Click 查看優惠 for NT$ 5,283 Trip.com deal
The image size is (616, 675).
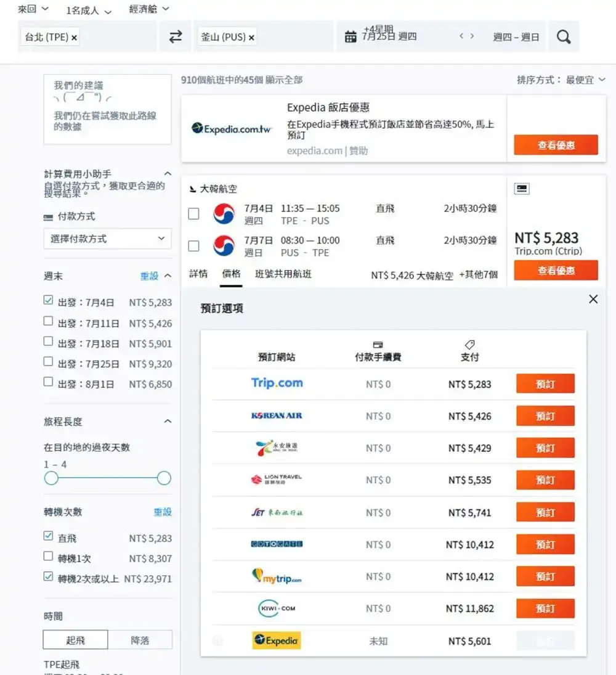pos(556,271)
